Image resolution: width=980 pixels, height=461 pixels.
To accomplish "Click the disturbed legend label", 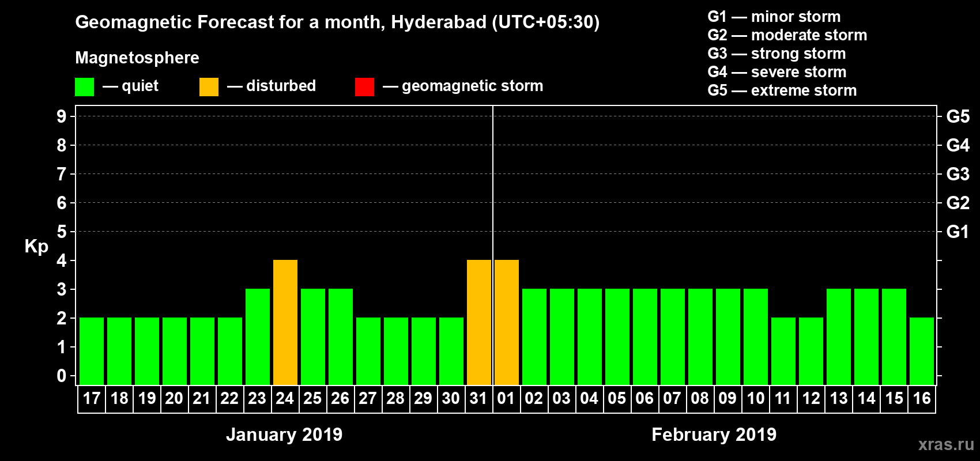I will pyautogui.click(x=281, y=86).
